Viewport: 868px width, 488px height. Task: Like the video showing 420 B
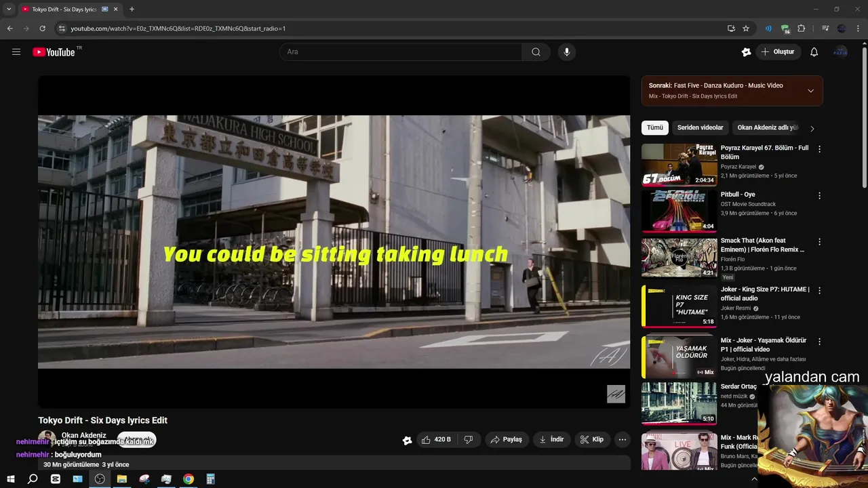click(x=436, y=440)
